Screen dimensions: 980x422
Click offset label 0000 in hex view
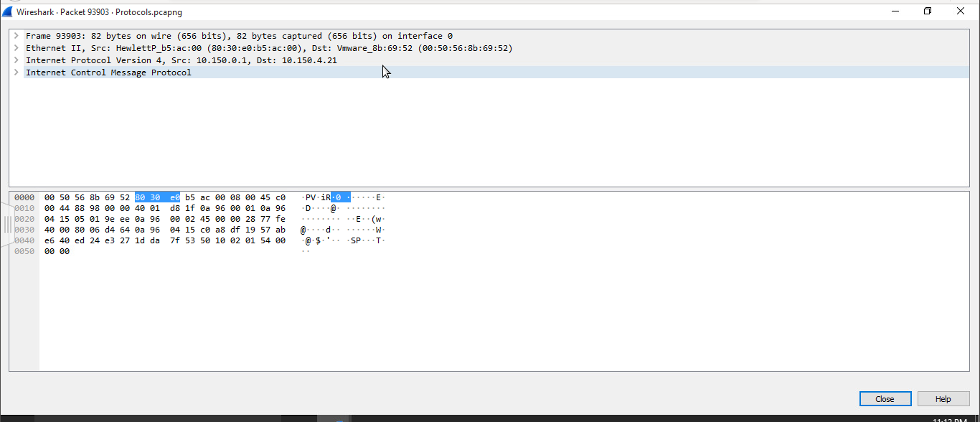coord(23,197)
